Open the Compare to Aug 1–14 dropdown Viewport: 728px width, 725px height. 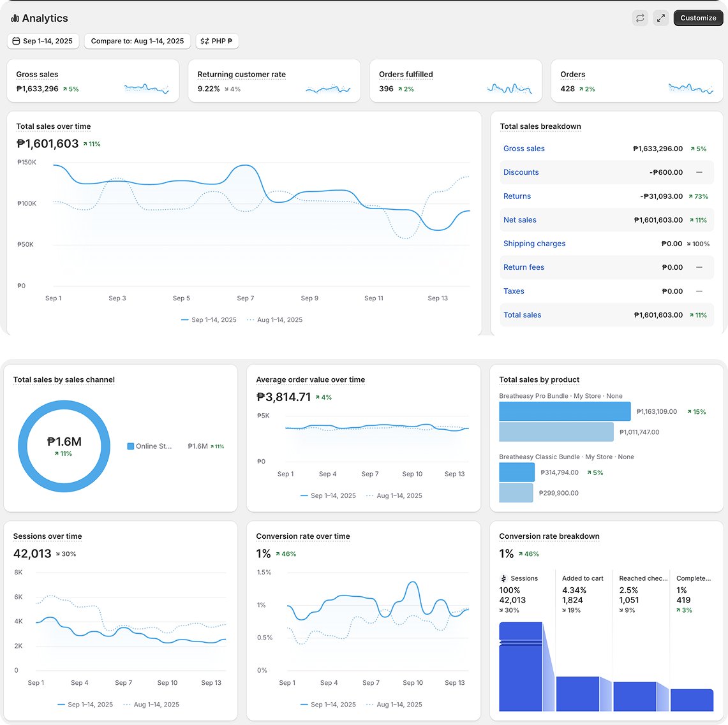(x=137, y=41)
